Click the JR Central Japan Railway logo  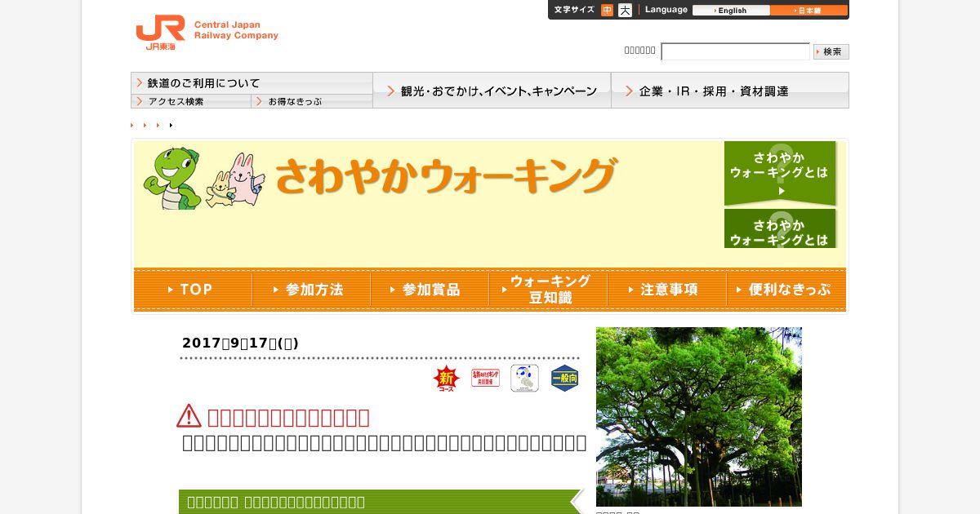pos(207,33)
